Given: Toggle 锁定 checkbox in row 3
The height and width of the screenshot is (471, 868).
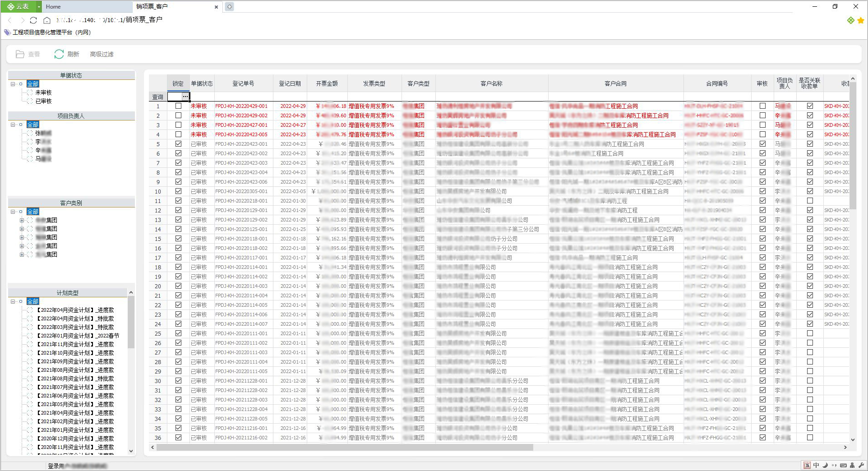Looking at the screenshot, I should coord(178,125).
